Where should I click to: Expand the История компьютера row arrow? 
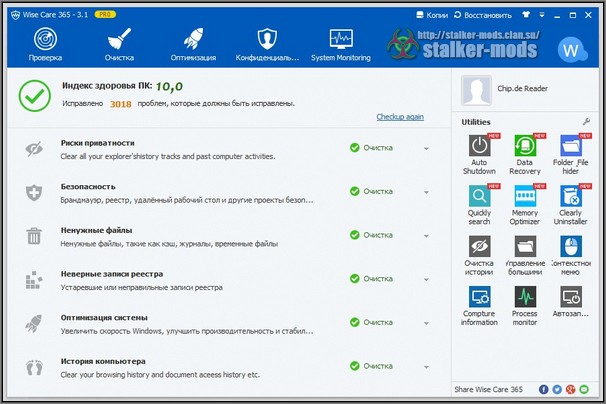point(426,367)
